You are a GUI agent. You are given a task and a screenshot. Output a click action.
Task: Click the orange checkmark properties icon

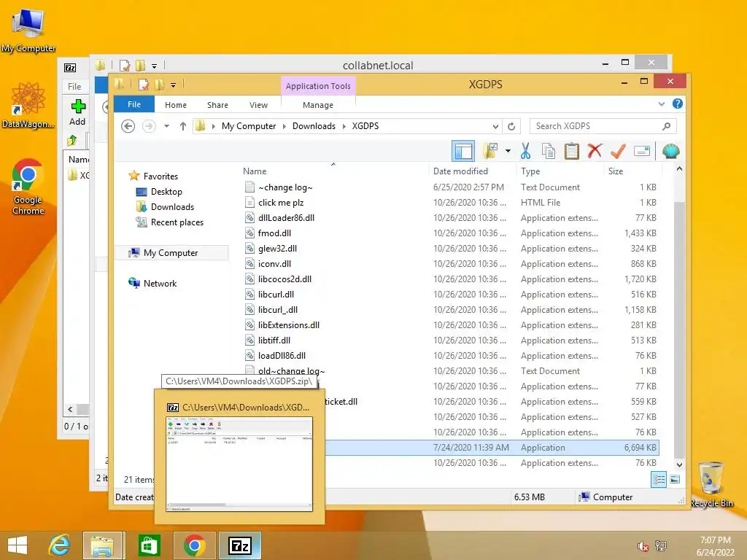click(618, 151)
